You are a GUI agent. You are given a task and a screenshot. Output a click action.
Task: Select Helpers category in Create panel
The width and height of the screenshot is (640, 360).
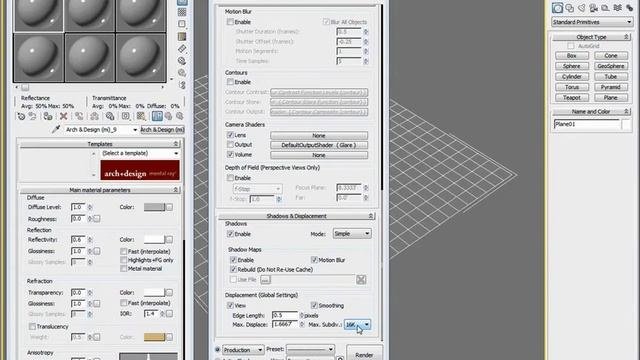coord(605,8)
